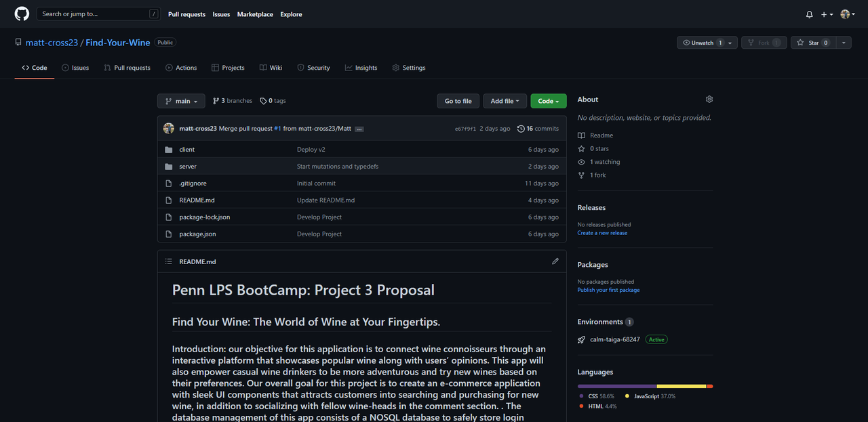Open Pull requests in the top navigation

[x=186, y=14]
